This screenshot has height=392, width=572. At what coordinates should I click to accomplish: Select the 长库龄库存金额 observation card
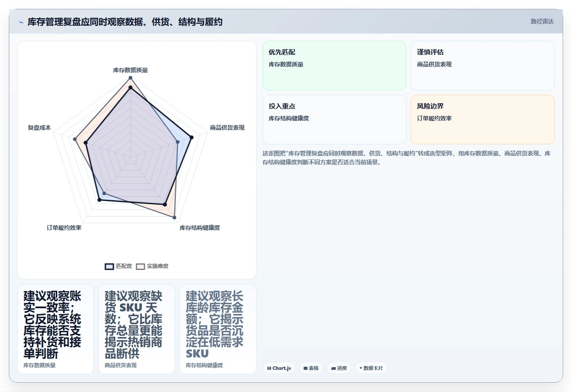218,329
